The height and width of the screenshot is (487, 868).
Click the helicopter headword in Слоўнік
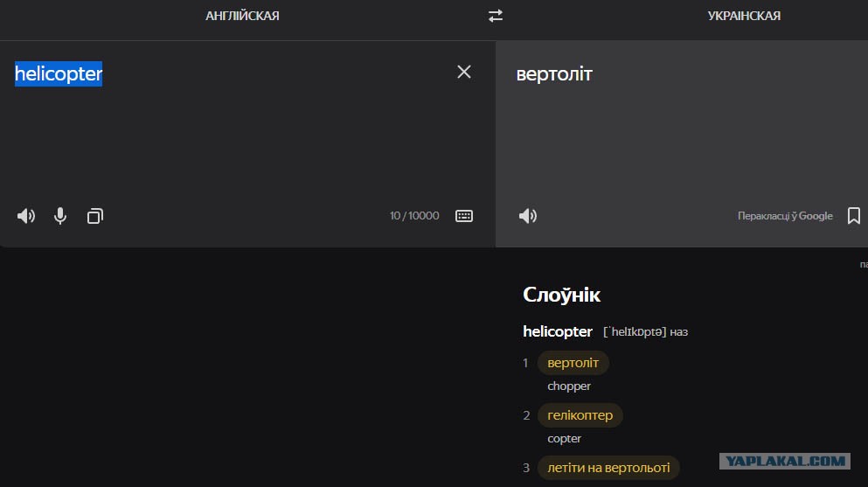tap(558, 331)
